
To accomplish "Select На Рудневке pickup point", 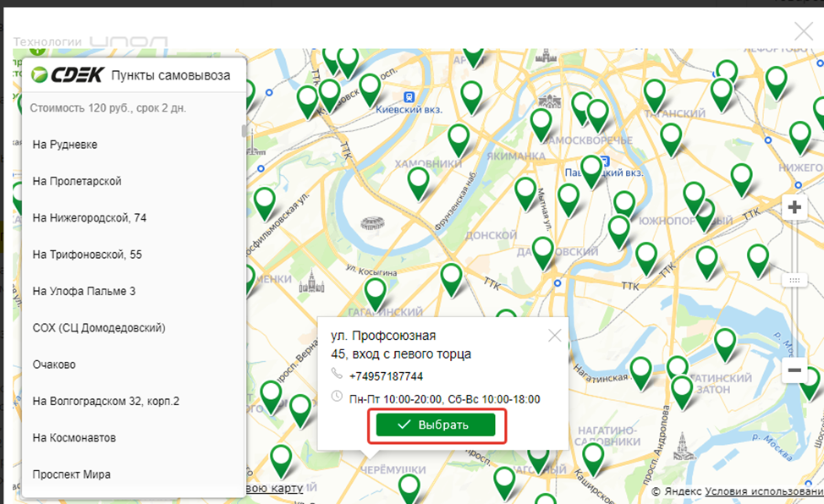I will point(65,145).
